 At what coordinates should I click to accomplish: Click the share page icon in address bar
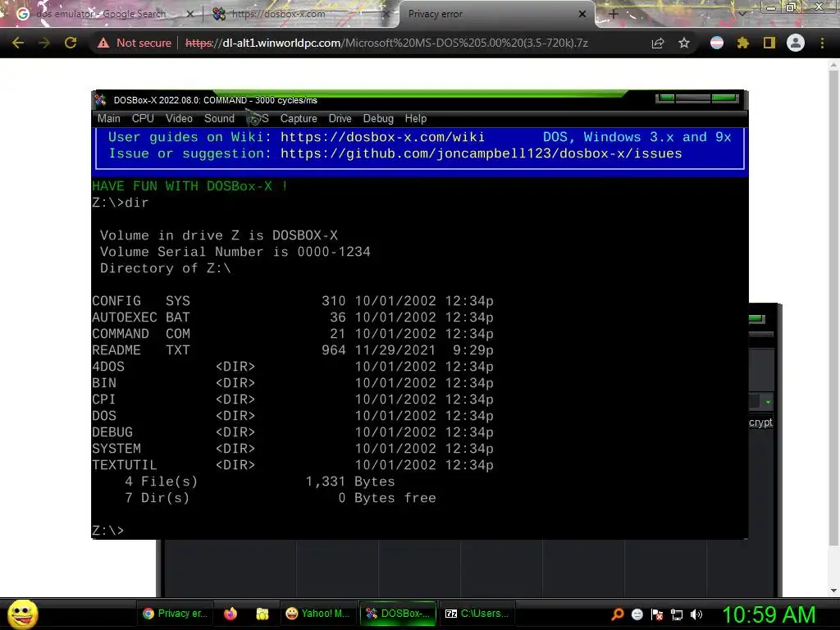click(658, 43)
